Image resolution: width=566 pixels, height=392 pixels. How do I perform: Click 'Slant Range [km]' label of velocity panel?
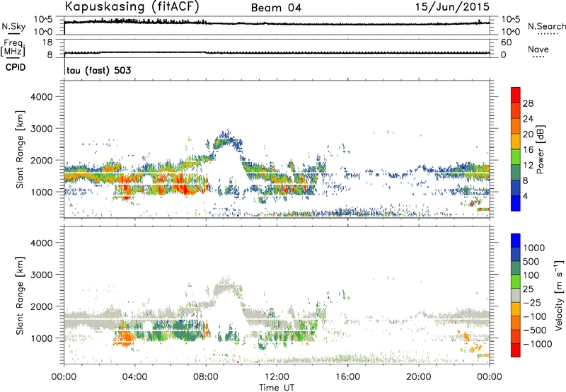20,296
